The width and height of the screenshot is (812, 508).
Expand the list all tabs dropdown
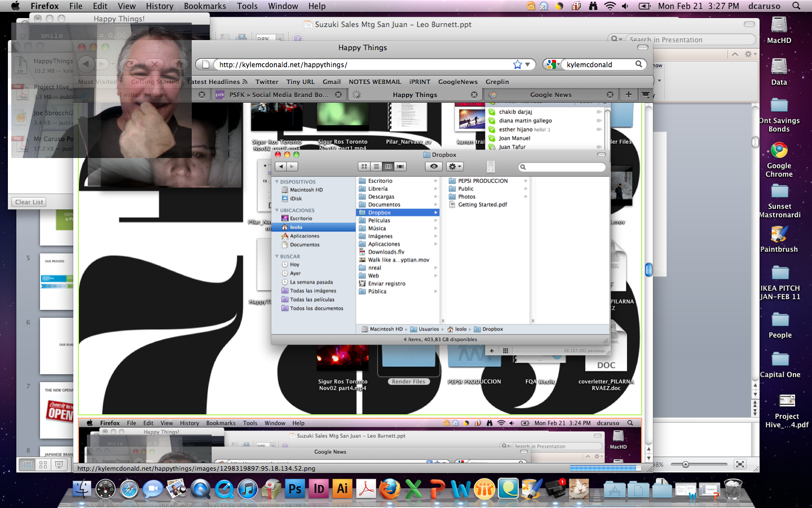[x=646, y=94]
